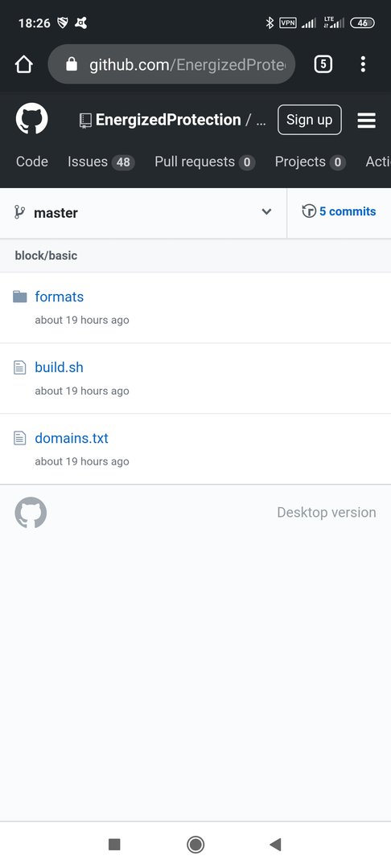This screenshot has height=868, width=391.
Task: Click the footer GitHub logo
Action: (31, 512)
